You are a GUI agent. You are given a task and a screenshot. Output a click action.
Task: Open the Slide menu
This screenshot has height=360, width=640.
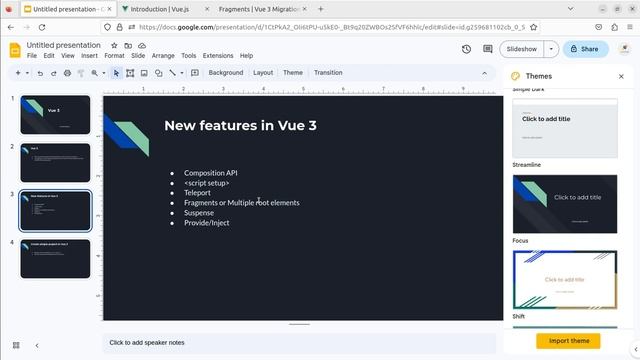pos(138,56)
